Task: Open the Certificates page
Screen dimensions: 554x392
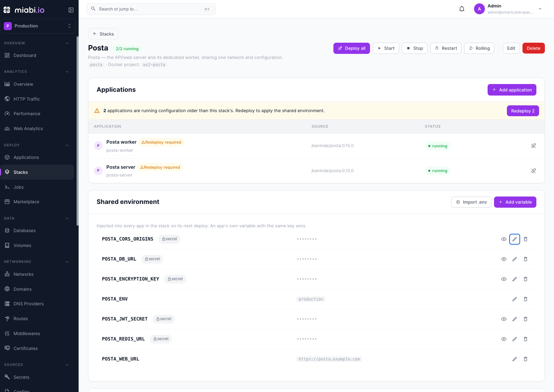Action: tap(37, 349)
